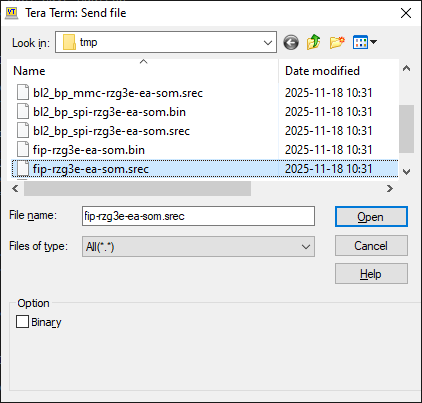
Task: Click into the File name field
Action: click(198, 216)
